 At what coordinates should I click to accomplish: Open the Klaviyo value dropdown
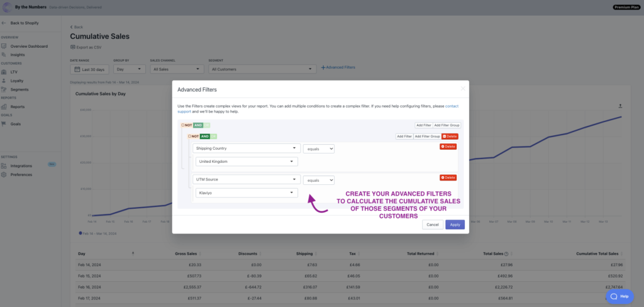point(247,193)
